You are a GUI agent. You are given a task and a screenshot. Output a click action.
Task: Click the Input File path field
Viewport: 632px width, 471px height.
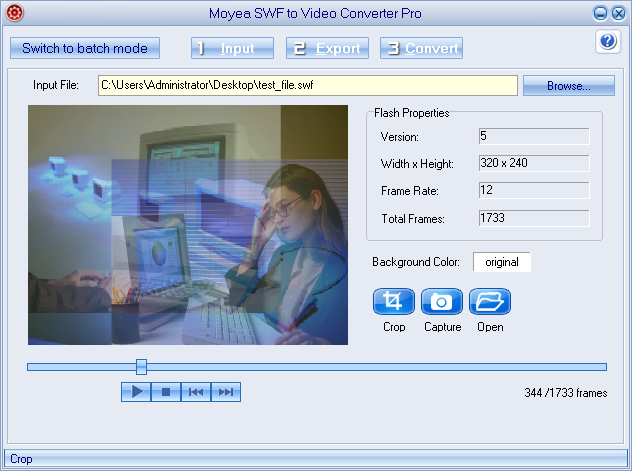tap(307, 86)
